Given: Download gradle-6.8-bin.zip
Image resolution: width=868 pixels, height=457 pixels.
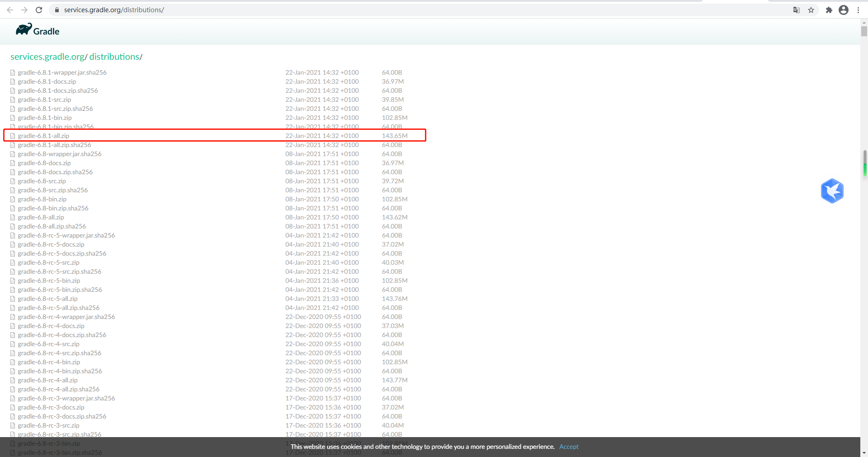Looking at the screenshot, I should pyautogui.click(x=42, y=199).
